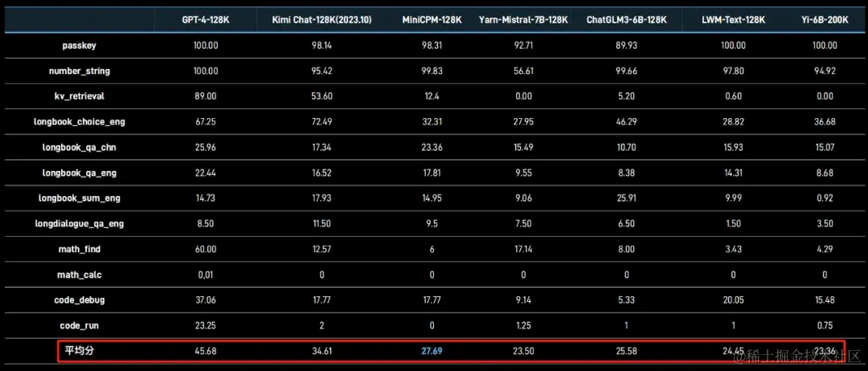Screen dimensions: 868x371
Task: Click the longbook_sum_eng score 14.73
Action: [206, 198]
